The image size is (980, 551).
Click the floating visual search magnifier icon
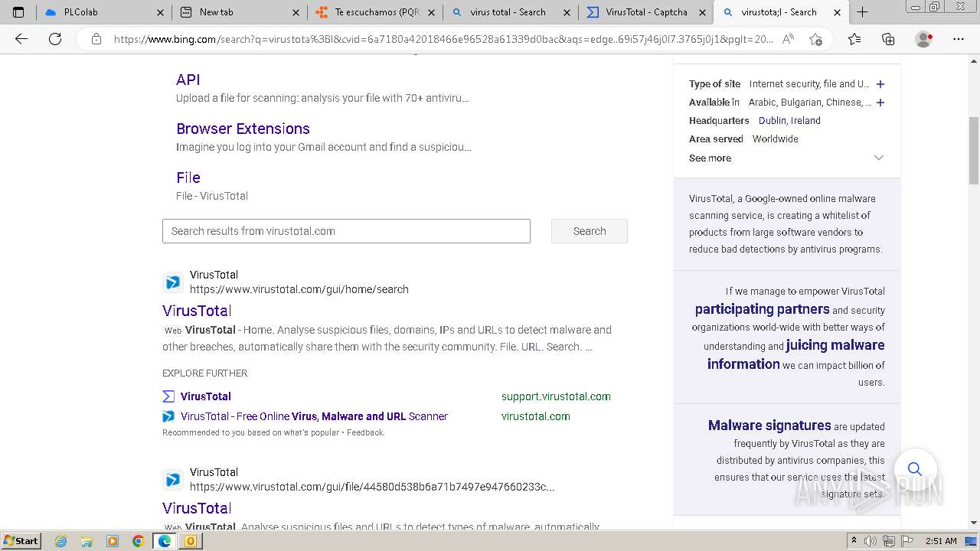point(915,468)
